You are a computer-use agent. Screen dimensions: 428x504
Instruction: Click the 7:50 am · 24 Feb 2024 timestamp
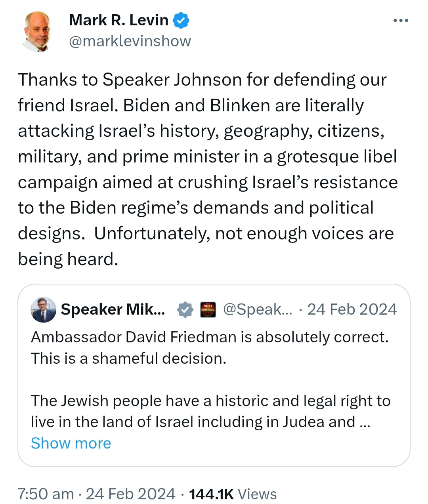pyautogui.click(x=96, y=494)
